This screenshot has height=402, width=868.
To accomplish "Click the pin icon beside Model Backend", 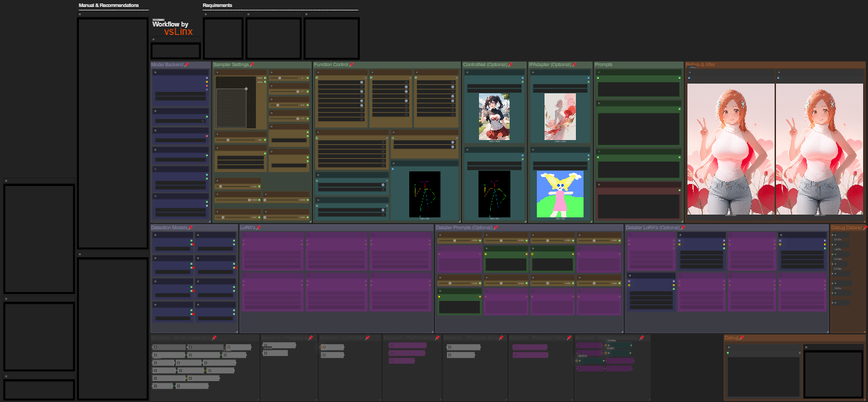I will [187, 65].
